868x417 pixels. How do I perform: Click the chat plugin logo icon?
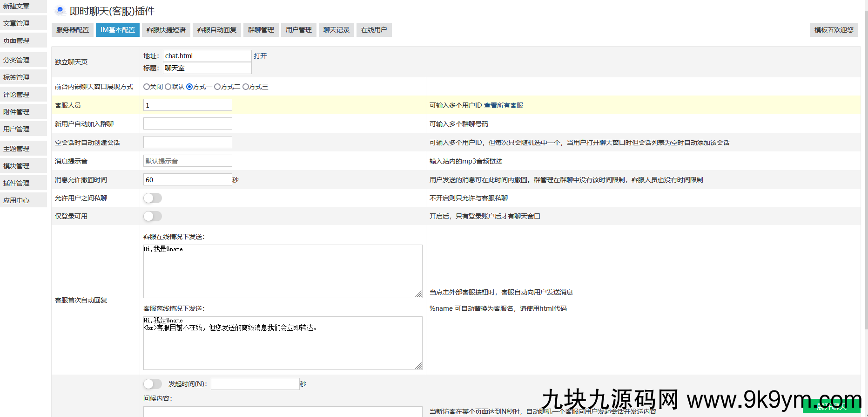(60, 10)
